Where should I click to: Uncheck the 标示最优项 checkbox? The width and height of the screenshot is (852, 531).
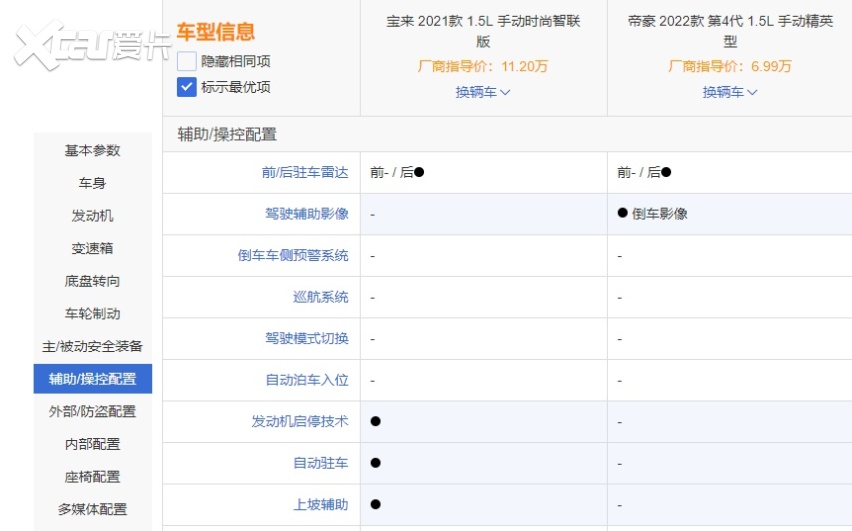tap(186, 87)
